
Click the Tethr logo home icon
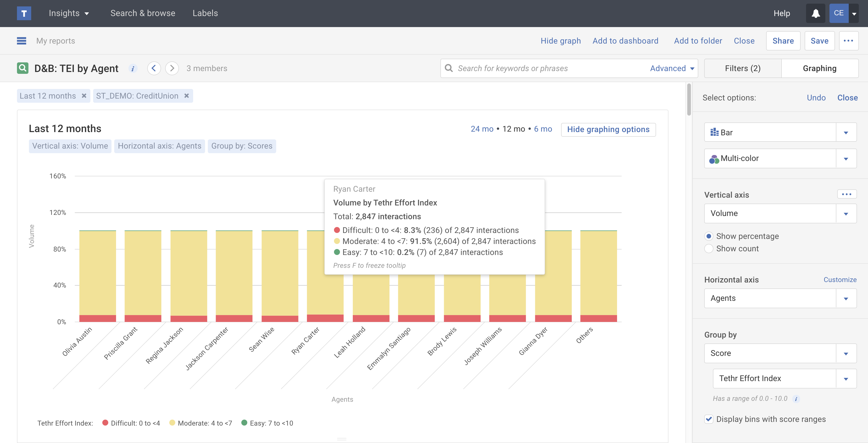coord(24,13)
